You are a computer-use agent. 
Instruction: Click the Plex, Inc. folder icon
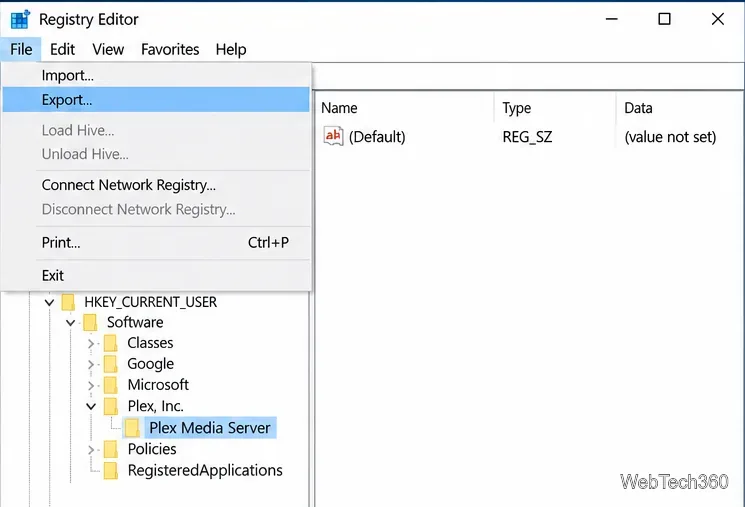click(x=110, y=406)
